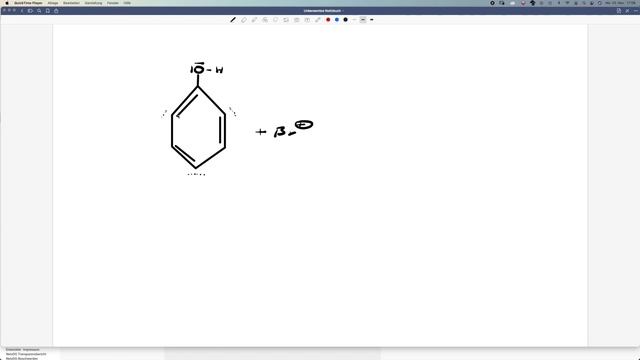Open the Apple menu
The image size is (640, 360).
tap(7, 3)
